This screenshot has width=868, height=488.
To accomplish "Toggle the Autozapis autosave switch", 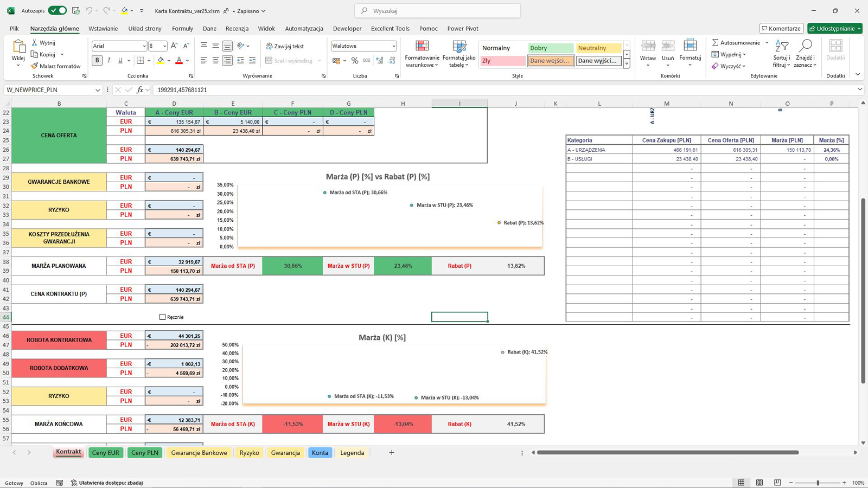I will pyautogui.click(x=57, y=11).
